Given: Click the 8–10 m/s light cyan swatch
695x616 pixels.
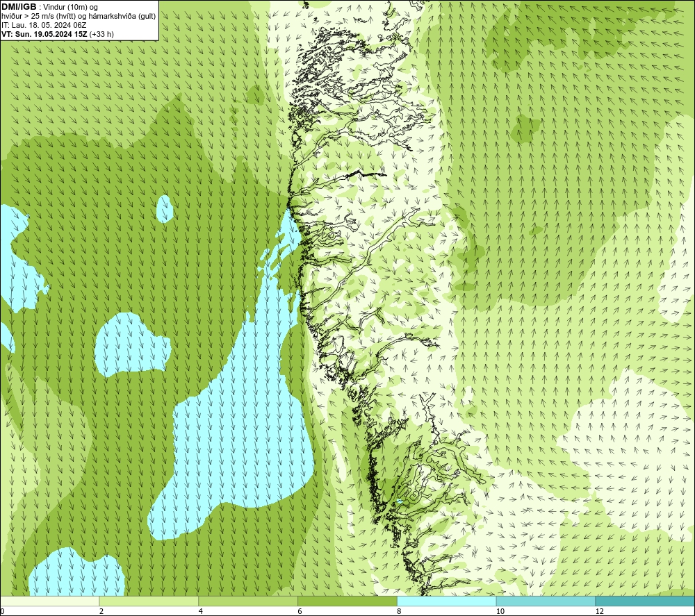Looking at the screenshot, I should pyautogui.click(x=446, y=601).
